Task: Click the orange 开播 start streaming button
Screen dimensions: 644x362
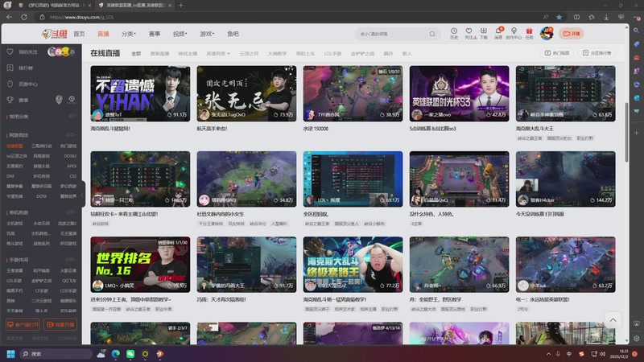Action: point(572,34)
